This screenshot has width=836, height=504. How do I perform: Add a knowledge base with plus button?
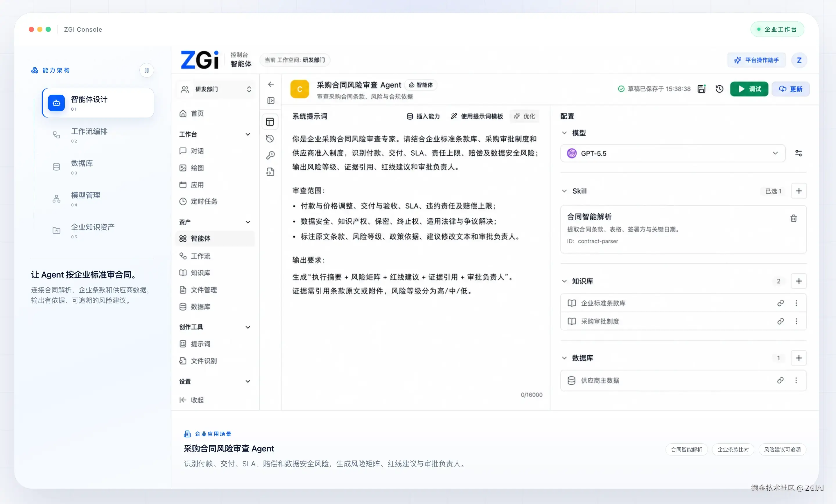click(799, 281)
